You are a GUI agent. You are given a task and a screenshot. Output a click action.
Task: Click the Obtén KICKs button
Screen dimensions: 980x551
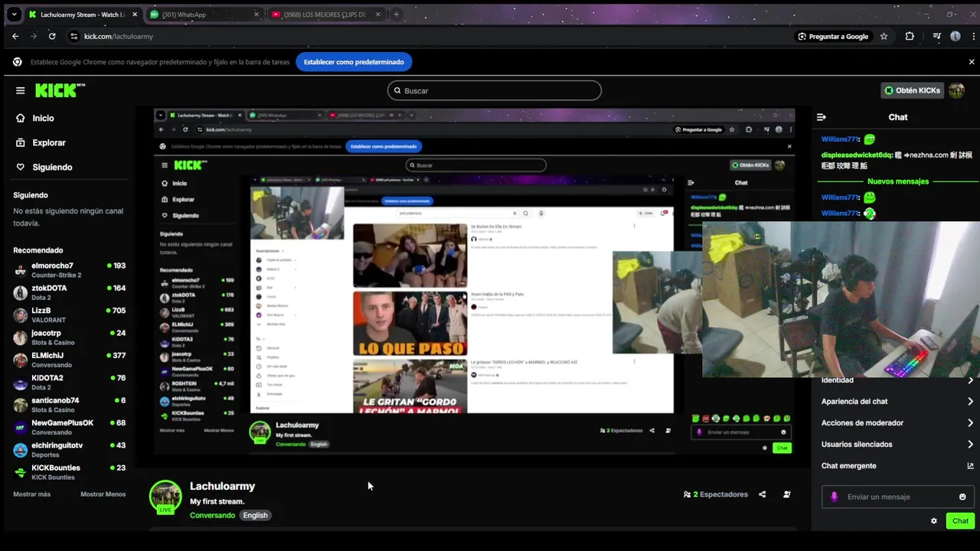pos(913,90)
